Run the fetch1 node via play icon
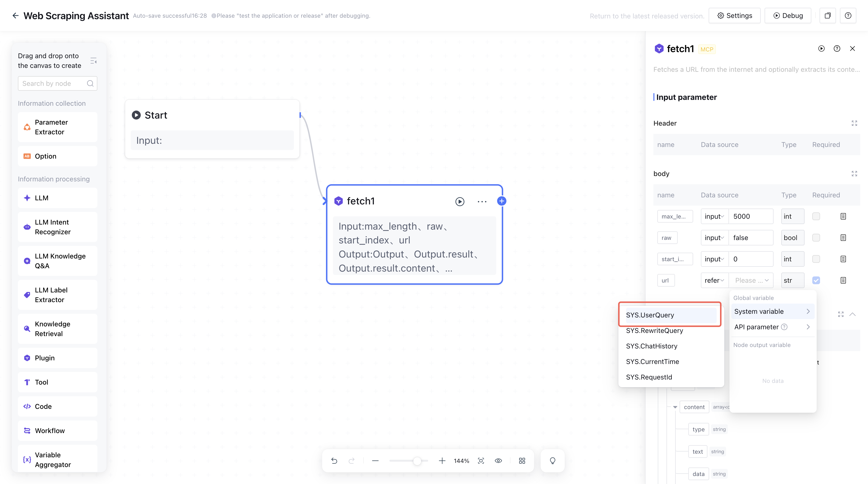The width and height of the screenshot is (868, 484). 460,202
